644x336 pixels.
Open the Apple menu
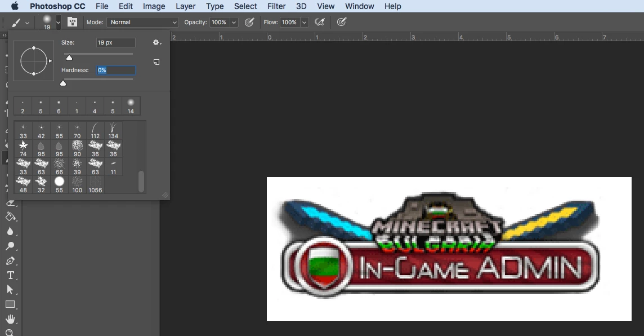[x=15, y=6]
